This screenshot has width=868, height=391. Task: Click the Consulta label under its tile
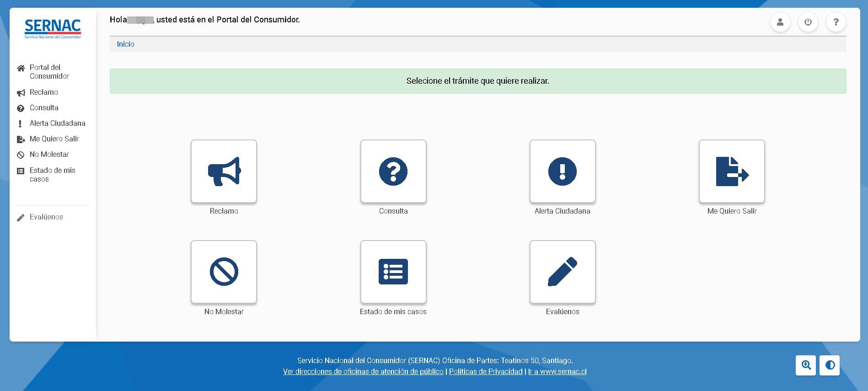pyautogui.click(x=393, y=211)
